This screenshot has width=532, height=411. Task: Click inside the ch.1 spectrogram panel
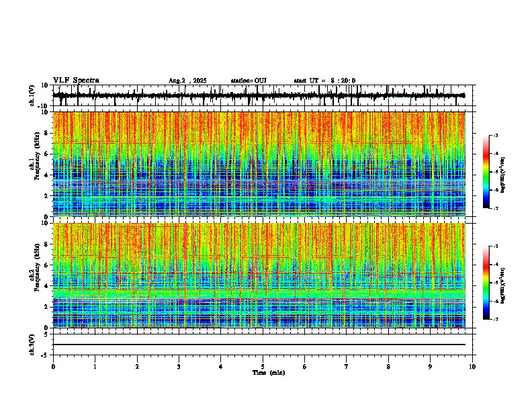259,164
